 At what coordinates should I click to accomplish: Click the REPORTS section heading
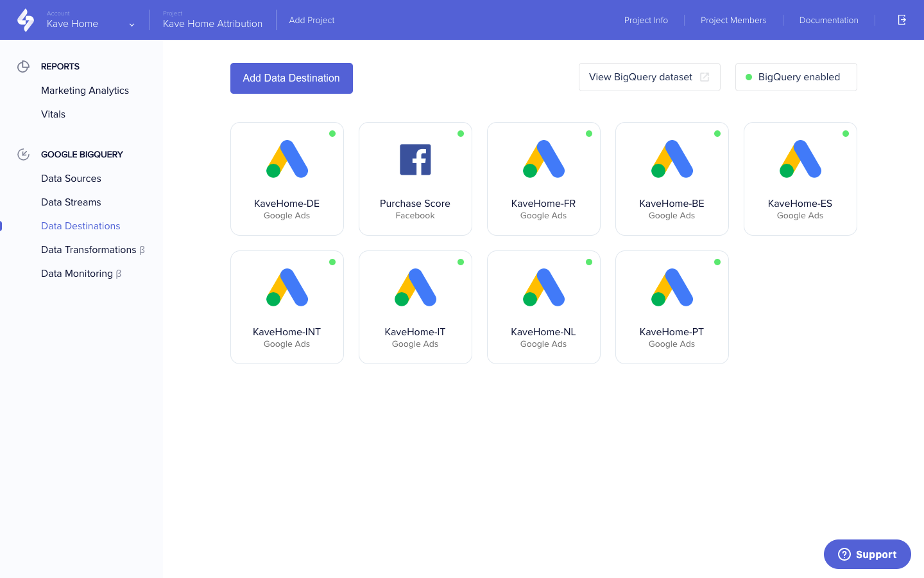(60, 66)
